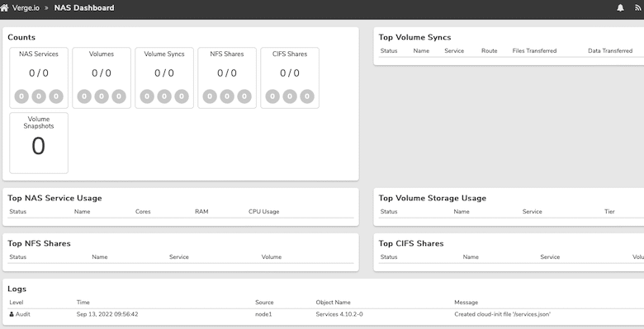Open the CIFS Shares count card
This screenshot has height=329, width=644.
[x=290, y=78]
